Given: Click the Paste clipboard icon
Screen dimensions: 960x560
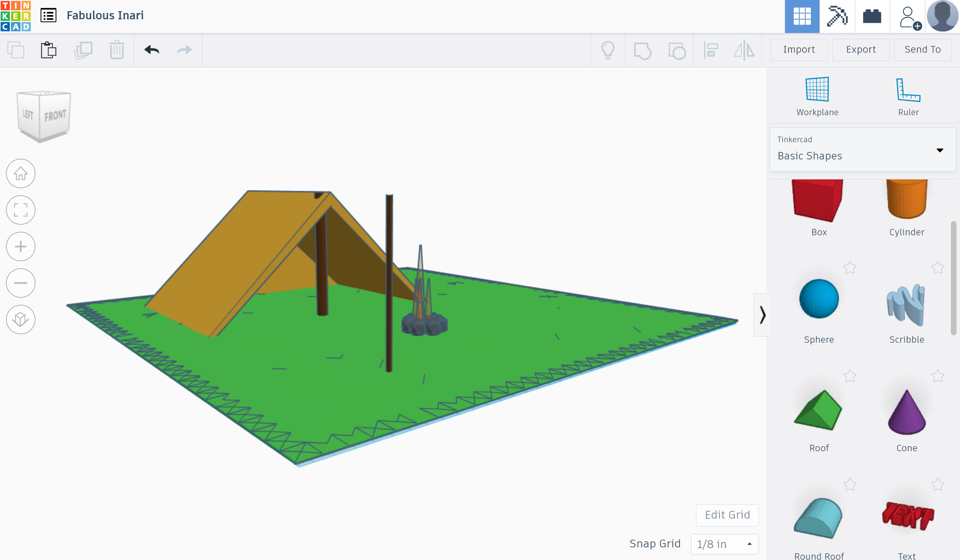Looking at the screenshot, I should pos(48,50).
